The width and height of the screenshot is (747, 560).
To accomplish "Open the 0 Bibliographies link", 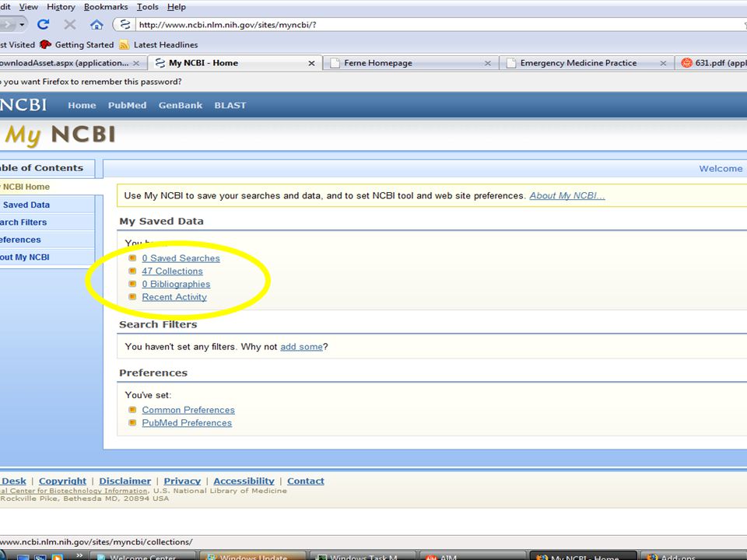I will pyautogui.click(x=176, y=284).
